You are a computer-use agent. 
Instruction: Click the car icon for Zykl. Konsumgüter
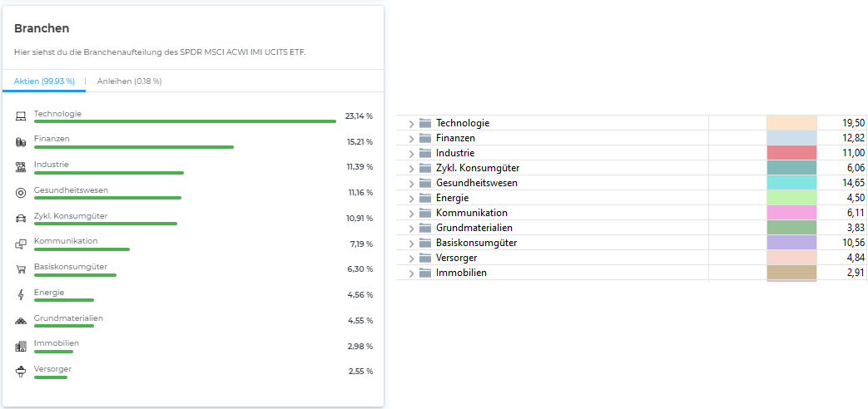click(x=21, y=219)
